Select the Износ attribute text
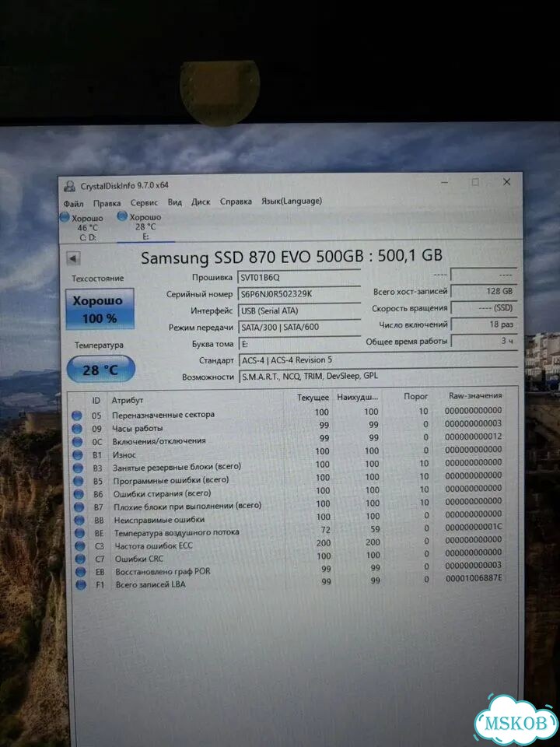The width and height of the screenshot is (560, 747). (x=124, y=455)
